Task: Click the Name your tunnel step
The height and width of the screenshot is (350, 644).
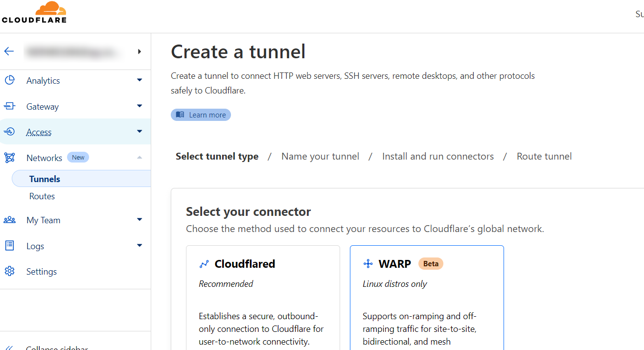Action: coord(320,156)
